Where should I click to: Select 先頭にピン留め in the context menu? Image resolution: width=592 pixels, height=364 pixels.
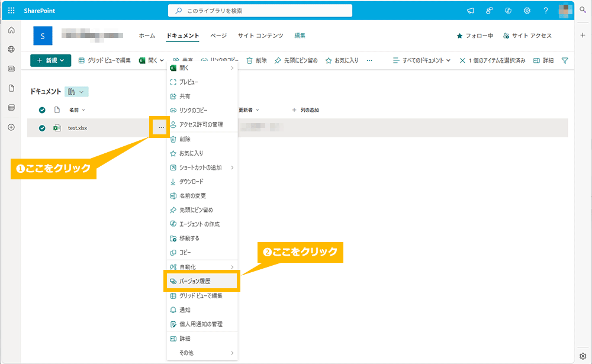(x=202, y=210)
